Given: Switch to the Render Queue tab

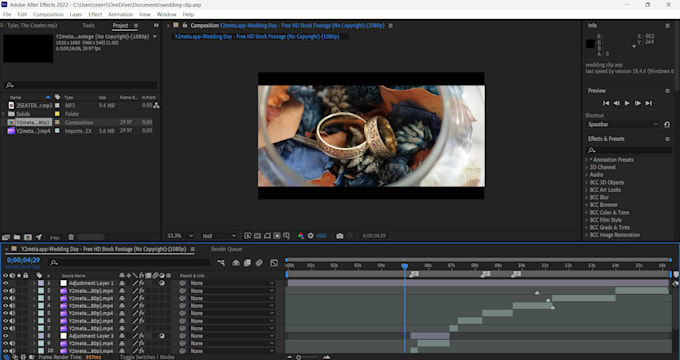Looking at the screenshot, I should 226,249.
